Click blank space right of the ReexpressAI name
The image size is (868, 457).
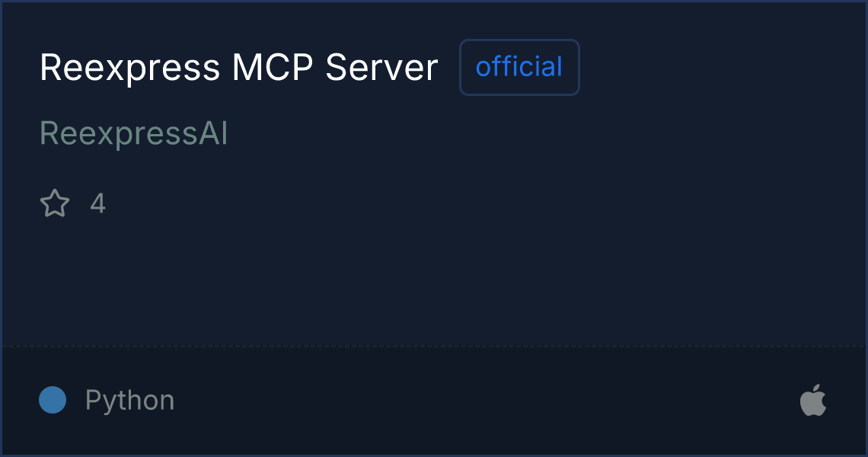(x=542, y=133)
